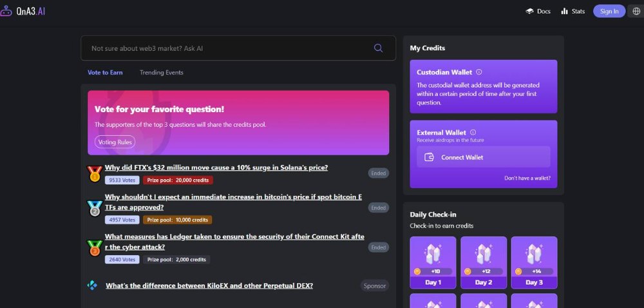Click the bronze medal rank icon
This screenshot has height=308, width=644.
click(95, 248)
